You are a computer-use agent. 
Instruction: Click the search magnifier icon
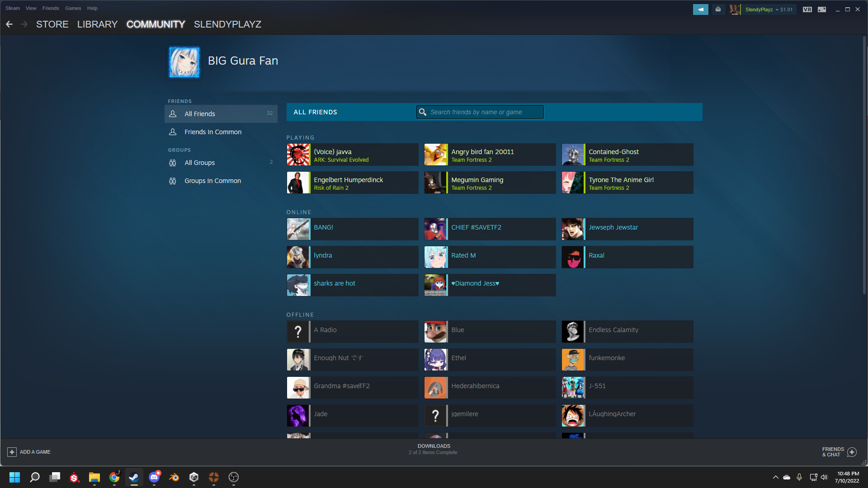[x=423, y=112]
